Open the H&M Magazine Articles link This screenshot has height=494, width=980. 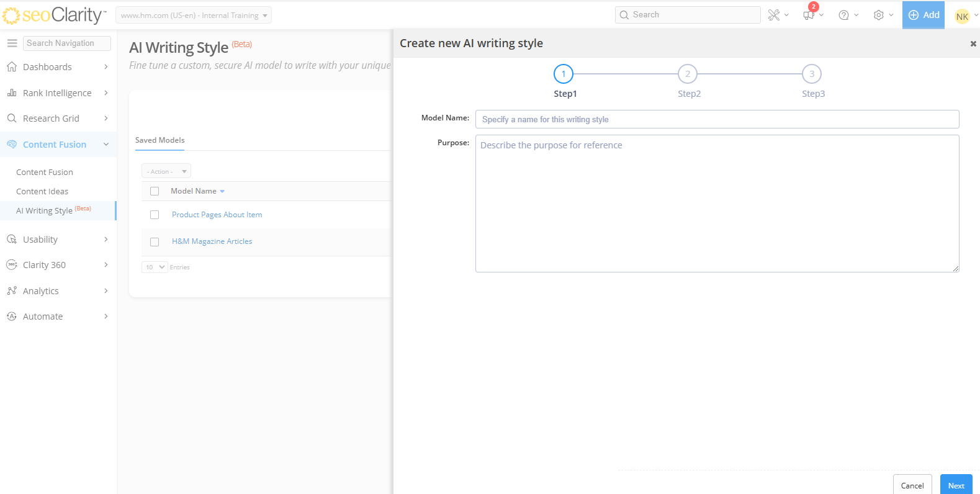tap(212, 241)
